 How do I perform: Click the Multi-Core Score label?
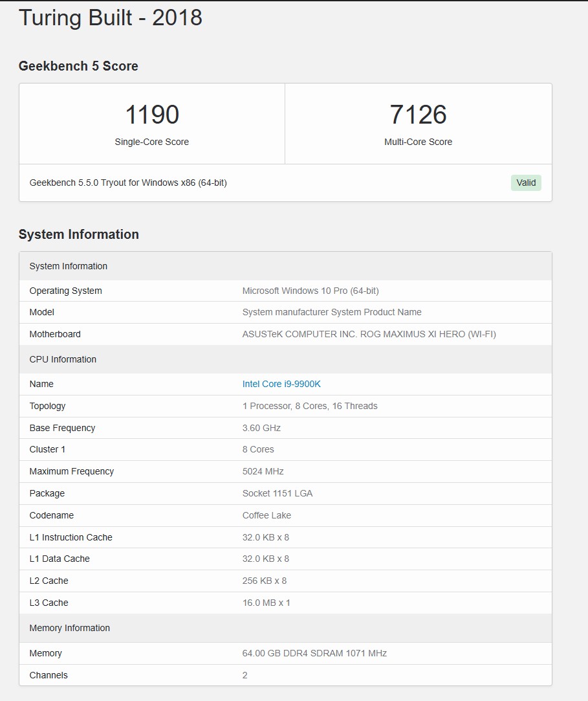pos(418,142)
